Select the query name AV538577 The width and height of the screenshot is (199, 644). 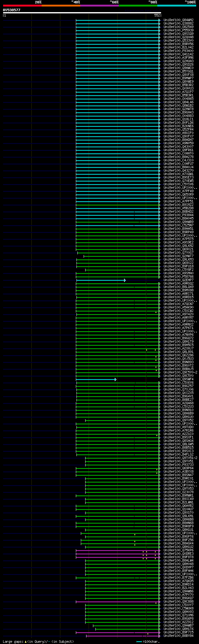(x=12, y=10)
